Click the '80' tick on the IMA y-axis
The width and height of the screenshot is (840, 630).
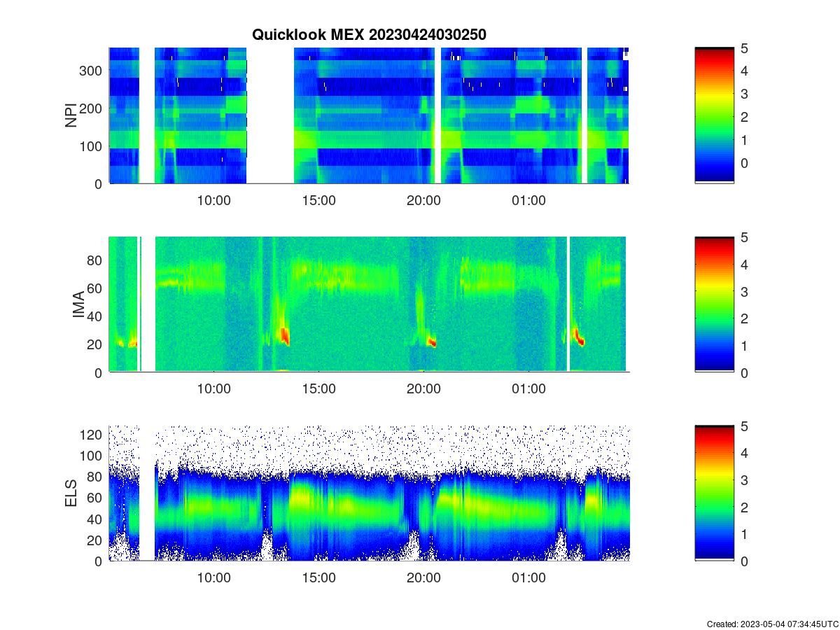96,260
